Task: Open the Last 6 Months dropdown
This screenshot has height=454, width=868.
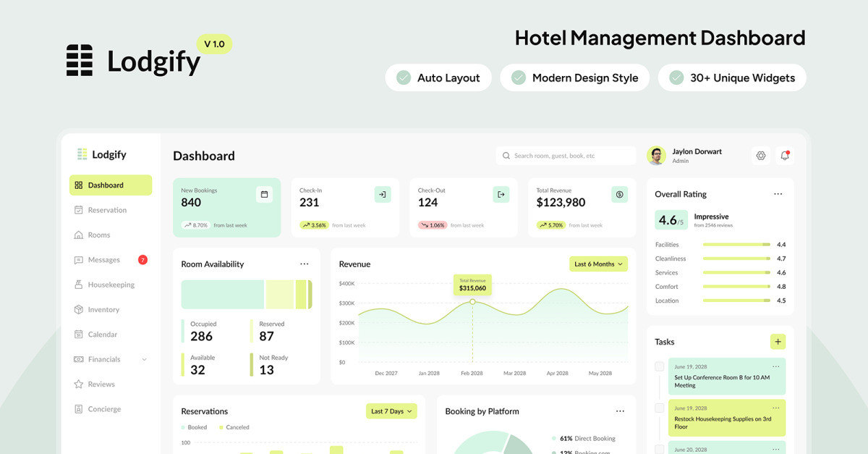Action: coord(598,264)
